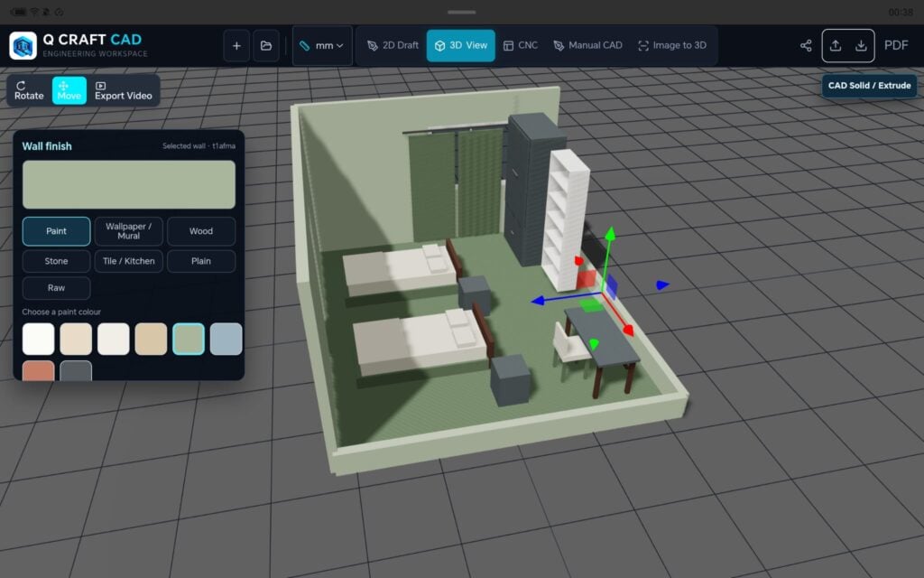Click the download arrow icon

click(861, 45)
